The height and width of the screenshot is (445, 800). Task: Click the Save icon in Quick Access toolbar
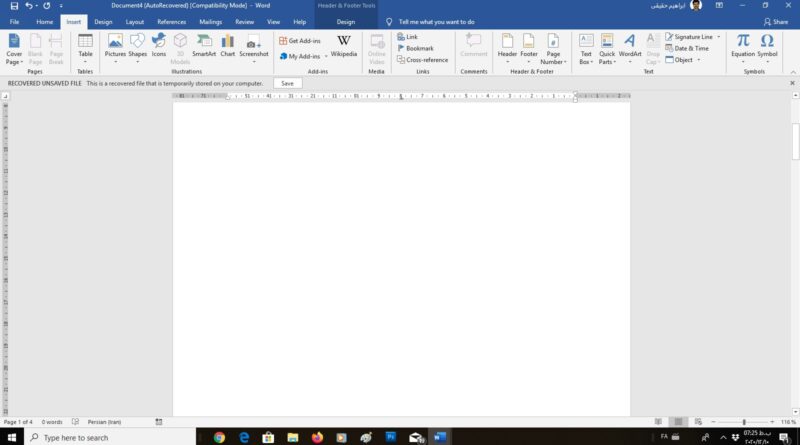14,6
